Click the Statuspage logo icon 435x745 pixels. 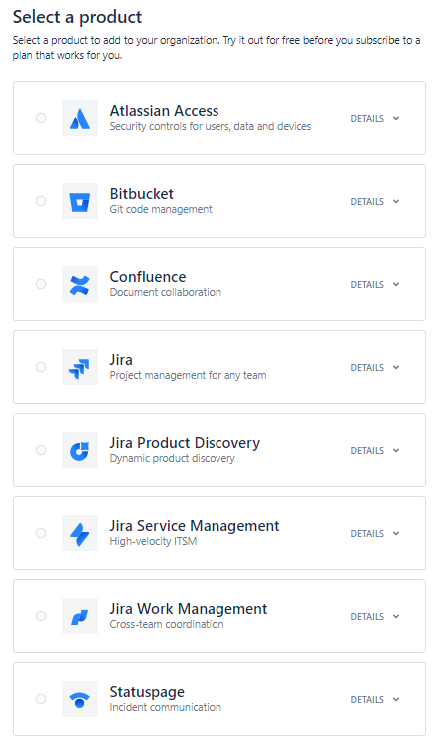click(x=80, y=699)
